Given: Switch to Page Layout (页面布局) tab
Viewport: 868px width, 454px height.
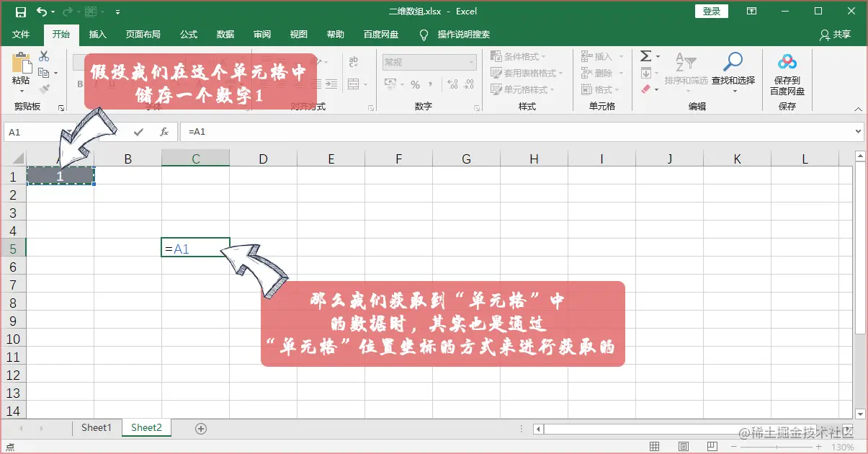Looking at the screenshot, I should tap(143, 35).
